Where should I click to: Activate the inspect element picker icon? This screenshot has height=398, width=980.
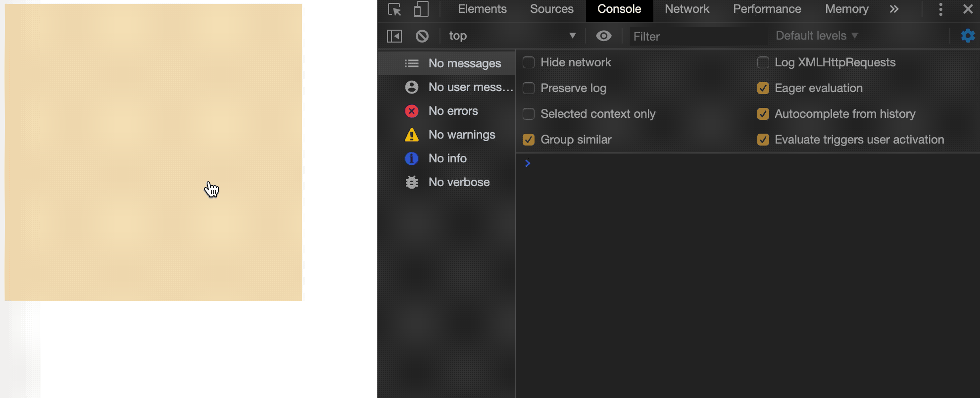click(x=394, y=9)
